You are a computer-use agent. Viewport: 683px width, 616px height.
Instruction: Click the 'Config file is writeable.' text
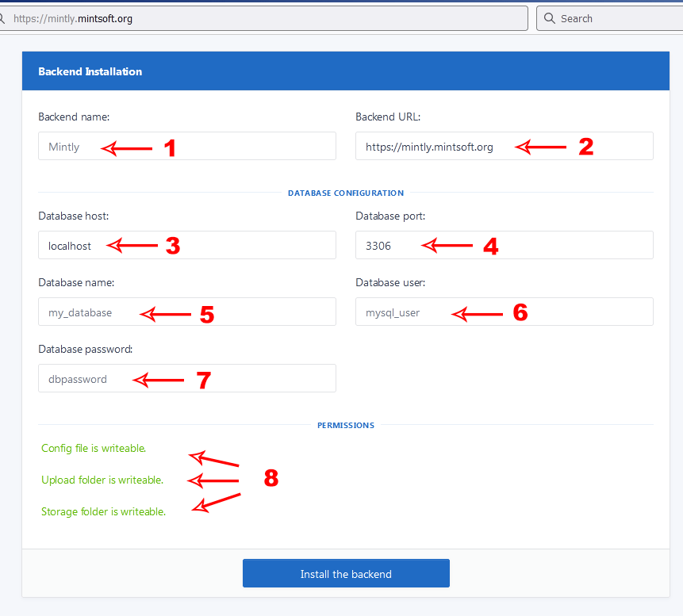pyautogui.click(x=94, y=449)
